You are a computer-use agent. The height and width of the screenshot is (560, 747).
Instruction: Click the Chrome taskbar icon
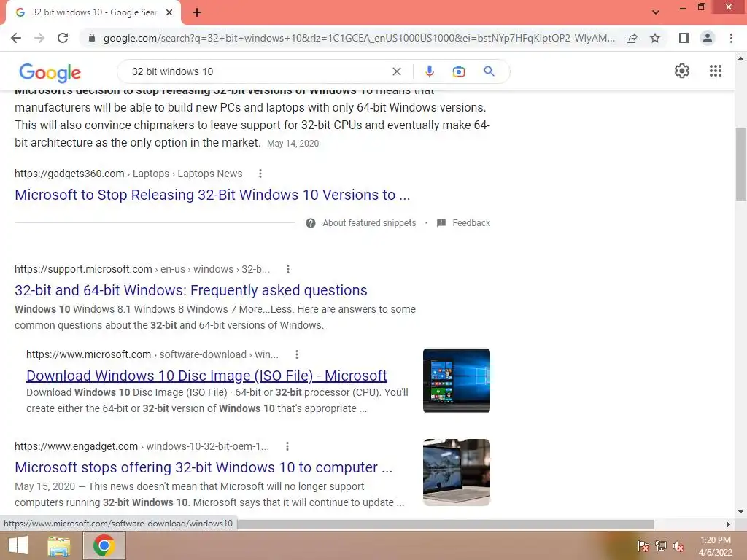[x=104, y=545]
